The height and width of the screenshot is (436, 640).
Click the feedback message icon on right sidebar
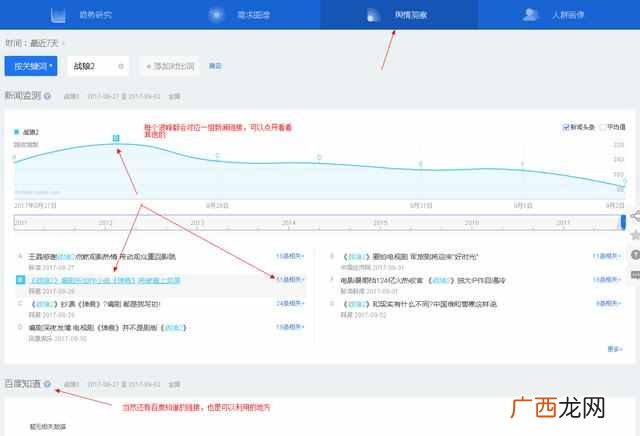point(635,274)
